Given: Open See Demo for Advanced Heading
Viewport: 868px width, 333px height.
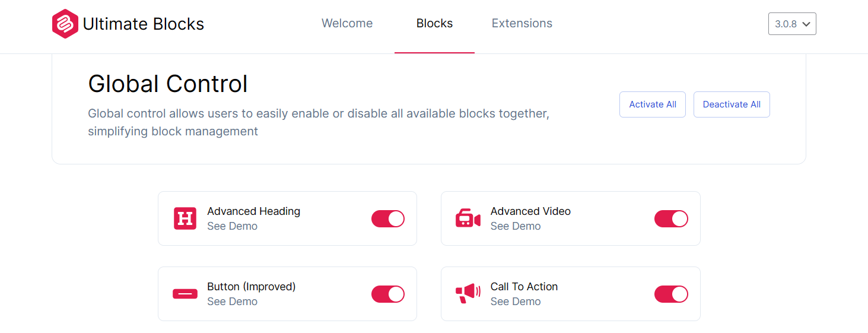Looking at the screenshot, I should (232, 226).
